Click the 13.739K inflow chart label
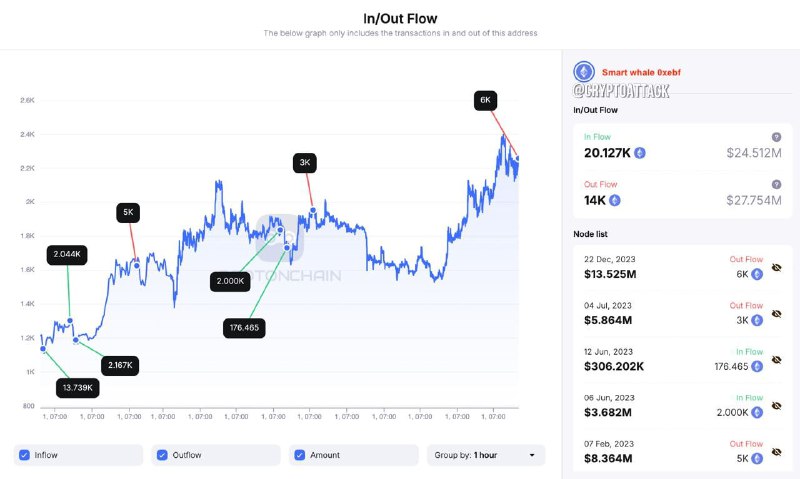 click(78, 388)
